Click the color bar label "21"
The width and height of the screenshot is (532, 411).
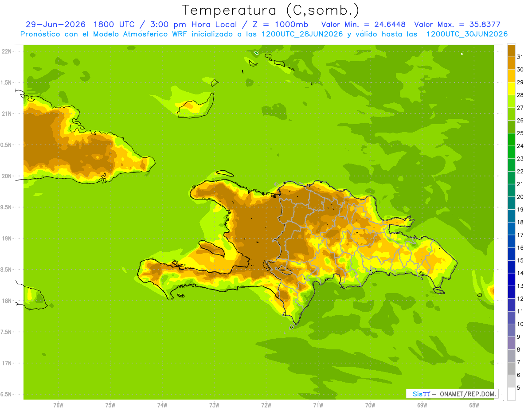pyautogui.click(x=520, y=184)
